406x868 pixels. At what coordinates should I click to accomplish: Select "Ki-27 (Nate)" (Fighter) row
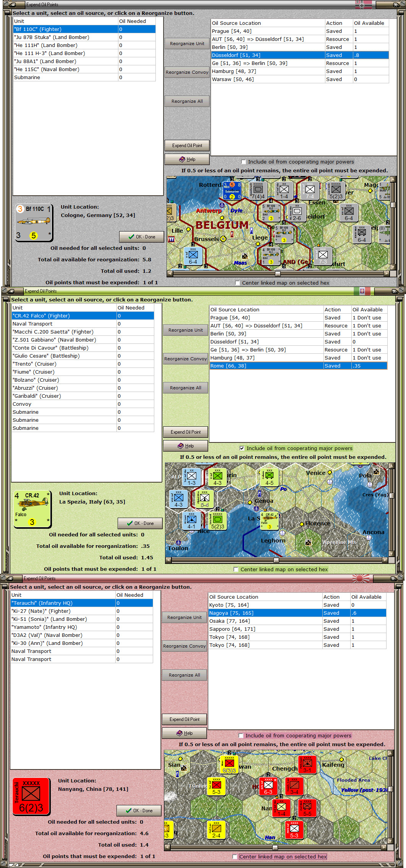pyautogui.click(x=82, y=611)
